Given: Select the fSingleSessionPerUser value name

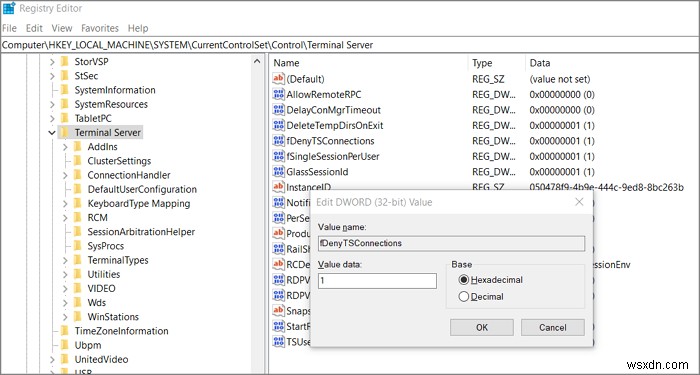Looking at the screenshot, I should tap(333, 156).
